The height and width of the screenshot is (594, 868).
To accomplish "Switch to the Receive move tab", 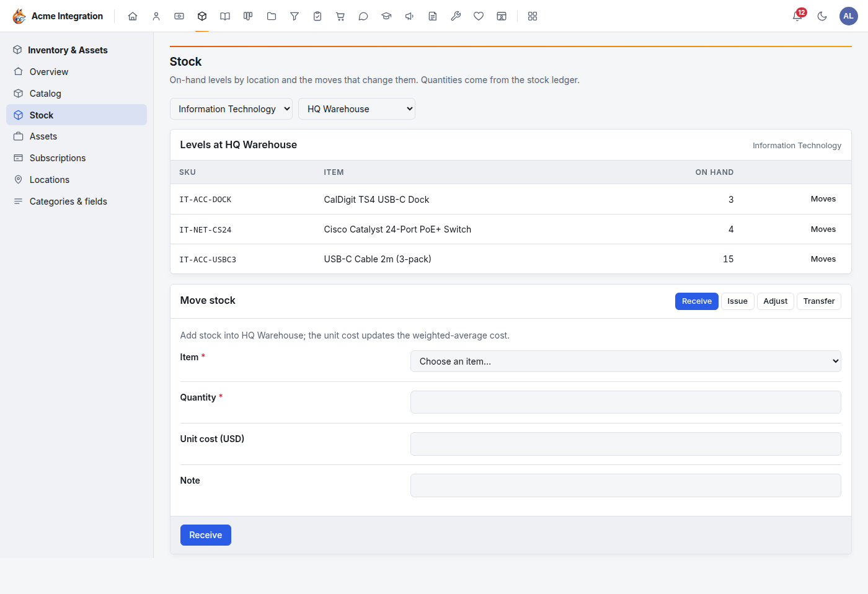I will point(697,301).
